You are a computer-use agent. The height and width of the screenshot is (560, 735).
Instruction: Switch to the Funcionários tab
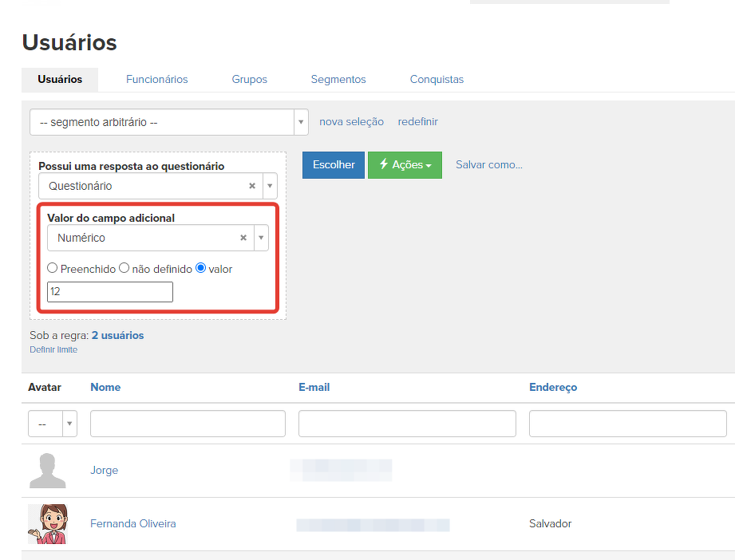[x=157, y=79]
